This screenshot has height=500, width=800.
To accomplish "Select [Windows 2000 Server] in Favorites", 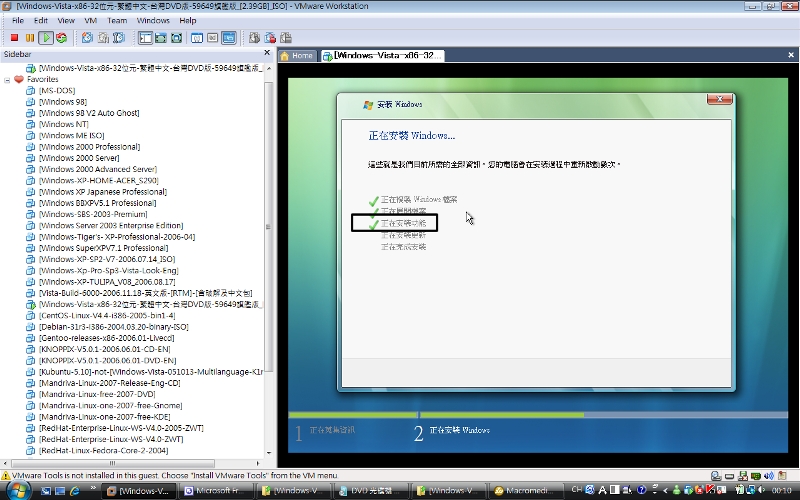I will (80, 158).
